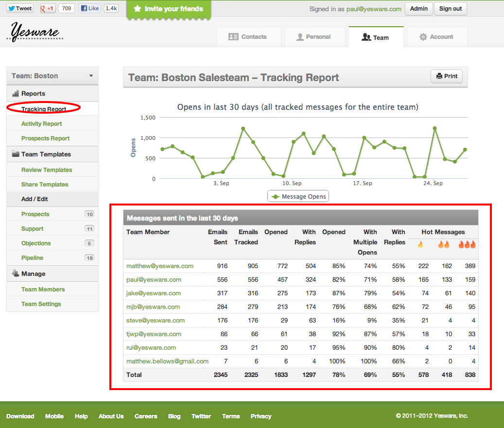Expand the Team: Boston dropdown
This screenshot has height=428, width=504.
coord(52,76)
